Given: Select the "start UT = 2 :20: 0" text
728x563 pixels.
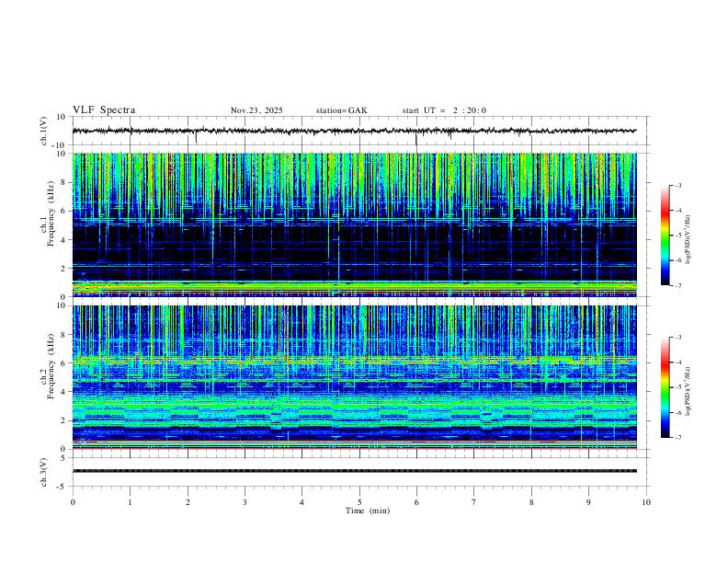Looking at the screenshot, I should pyautogui.click(x=444, y=110).
